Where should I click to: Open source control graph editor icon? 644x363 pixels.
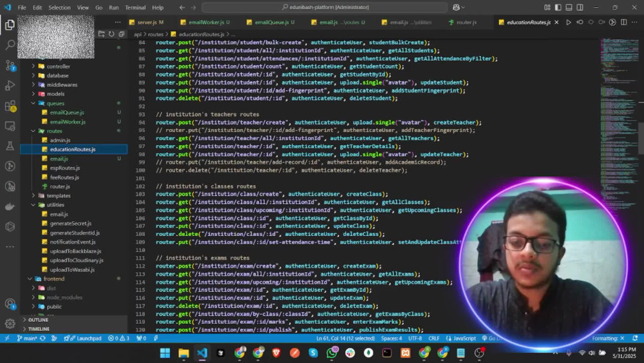tap(612, 22)
